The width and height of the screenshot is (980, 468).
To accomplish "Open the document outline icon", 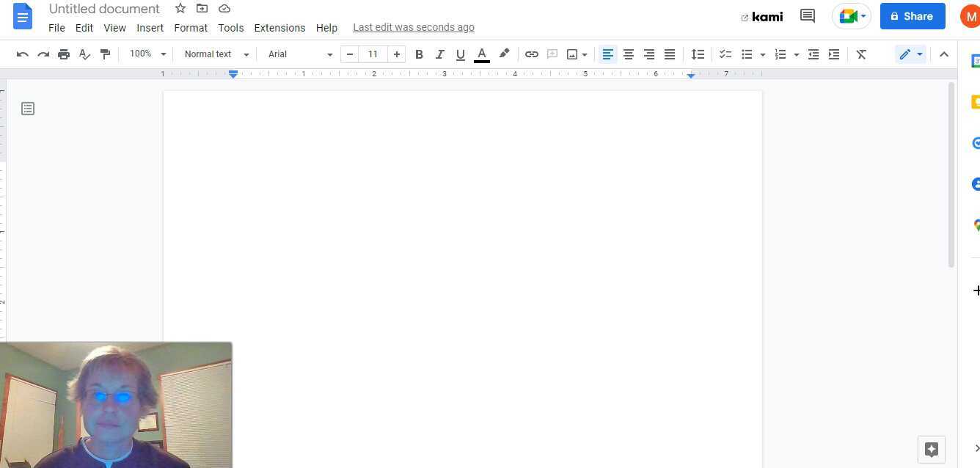I will pyautogui.click(x=28, y=109).
